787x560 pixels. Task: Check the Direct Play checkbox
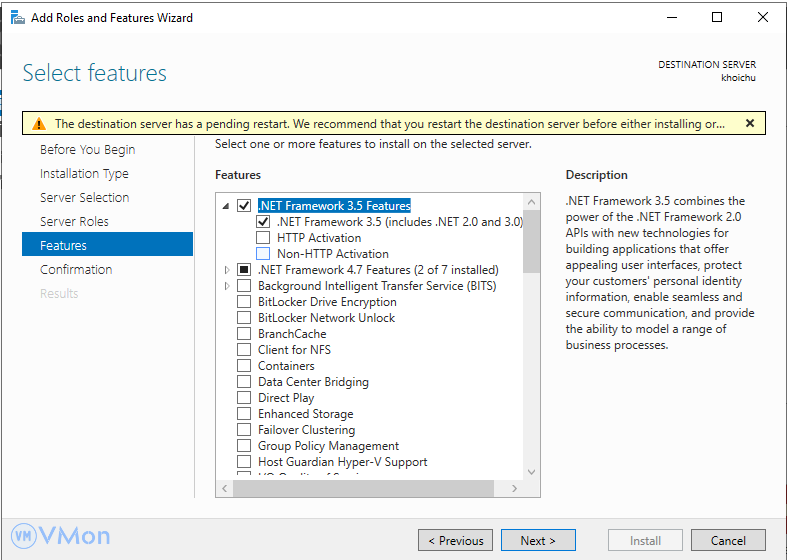point(244,398)
